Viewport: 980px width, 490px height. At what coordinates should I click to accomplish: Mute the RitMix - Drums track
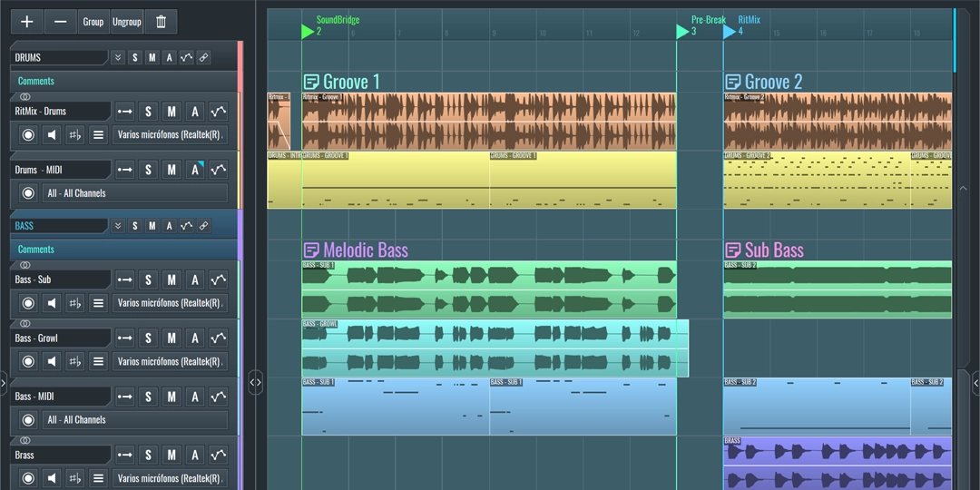tap(171, 112)
